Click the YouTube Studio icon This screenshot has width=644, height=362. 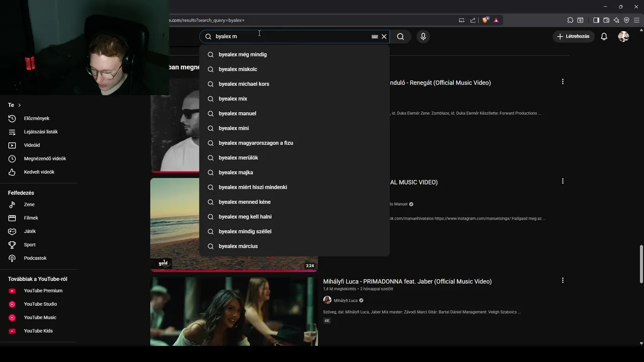point(13,304)
